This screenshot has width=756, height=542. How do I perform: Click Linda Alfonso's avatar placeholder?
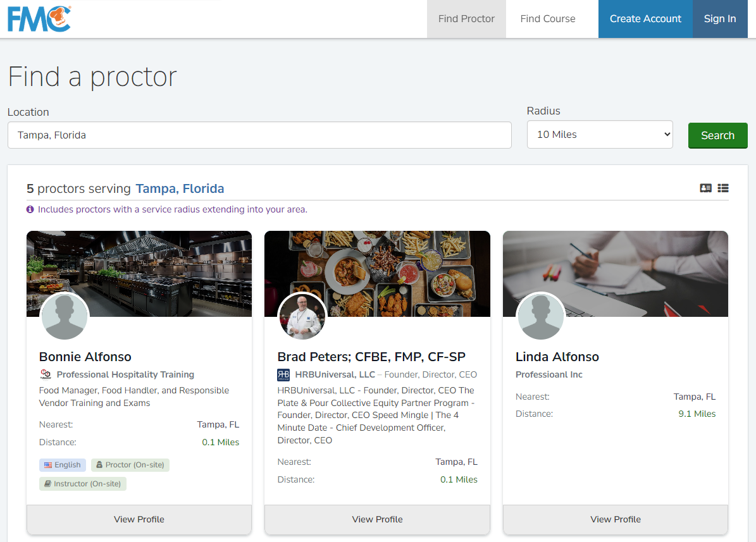[x=541, y=316]
